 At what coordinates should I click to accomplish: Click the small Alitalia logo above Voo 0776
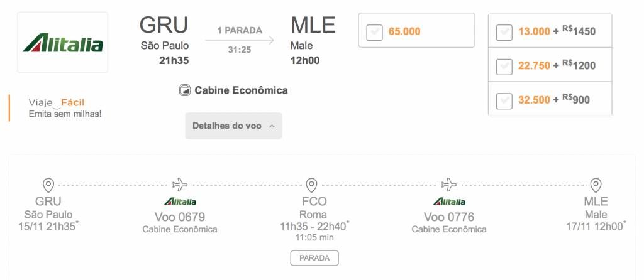point(449,202)
